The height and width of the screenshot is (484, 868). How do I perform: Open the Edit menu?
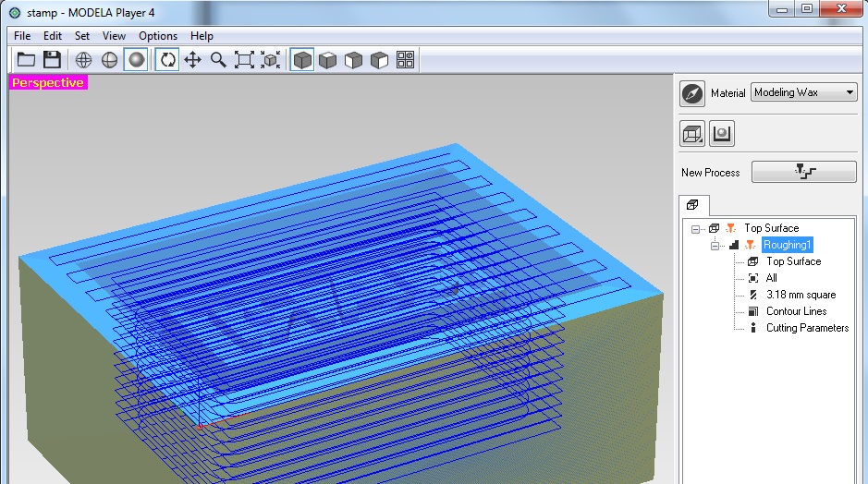[53, 35]
